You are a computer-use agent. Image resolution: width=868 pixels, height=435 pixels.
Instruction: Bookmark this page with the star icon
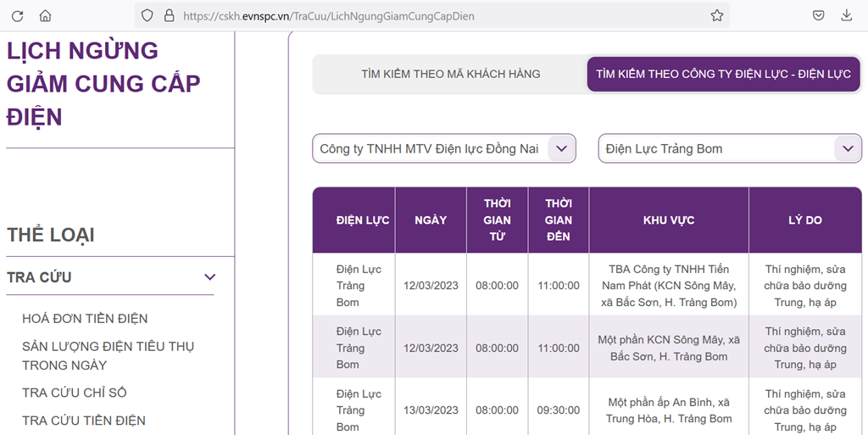[x=717, y=15]
